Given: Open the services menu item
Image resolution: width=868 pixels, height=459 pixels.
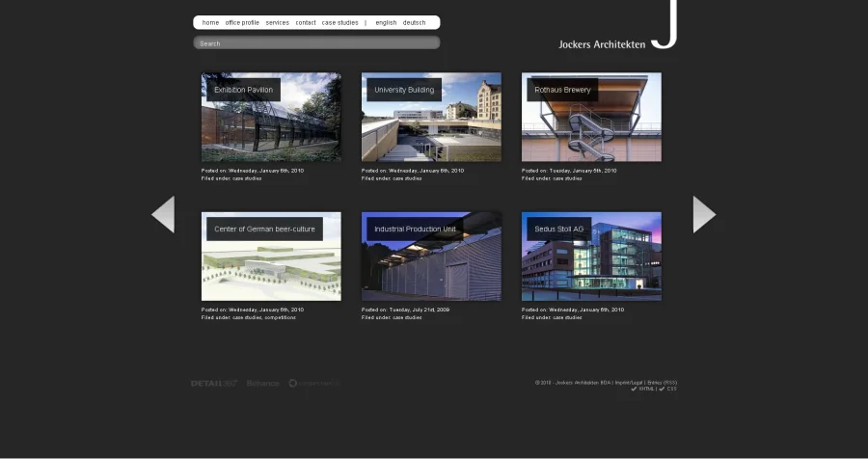Looking at the screenshot, I should [277, 22].
